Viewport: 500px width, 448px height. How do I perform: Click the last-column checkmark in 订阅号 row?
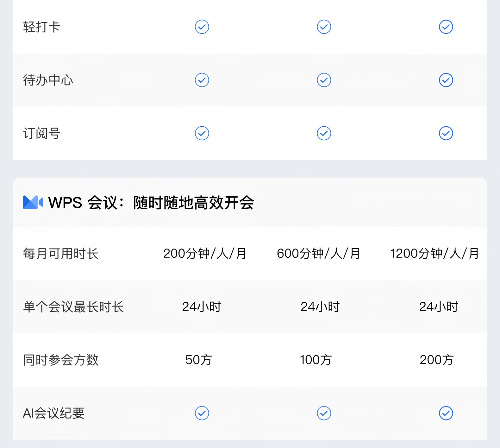(x=446, y=133)
